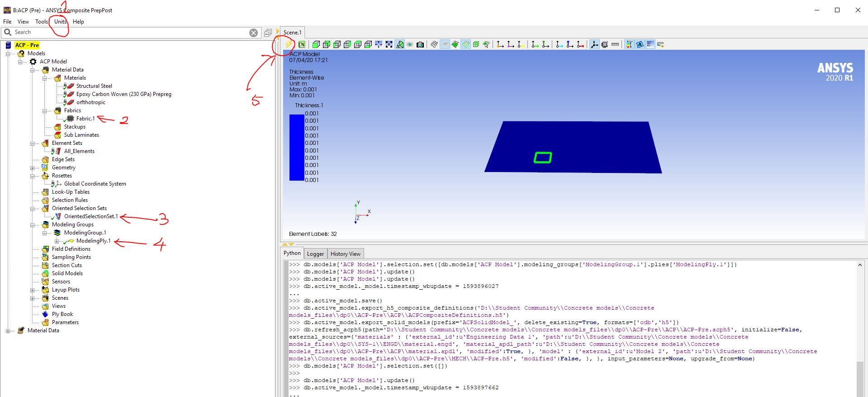The width and height of the screenshot is (868, 397).
Task: Select the orfthotropic material
Action: click(90, 102)
